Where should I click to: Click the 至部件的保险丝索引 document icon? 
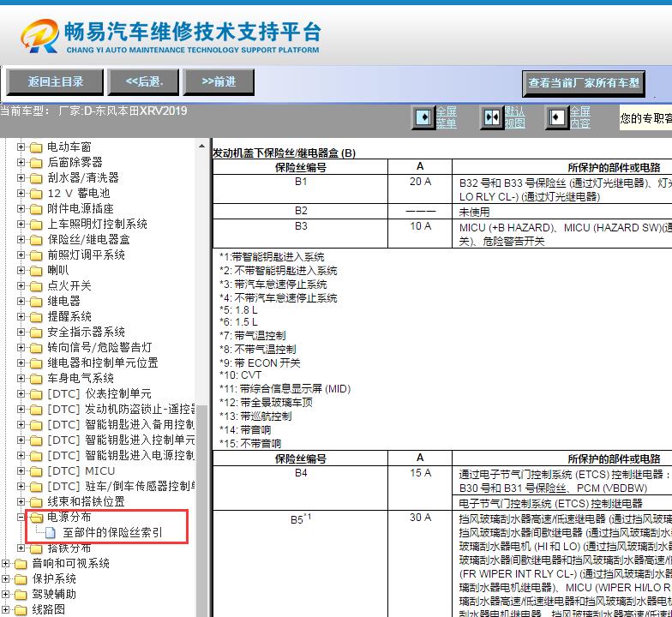coord(51,533)
